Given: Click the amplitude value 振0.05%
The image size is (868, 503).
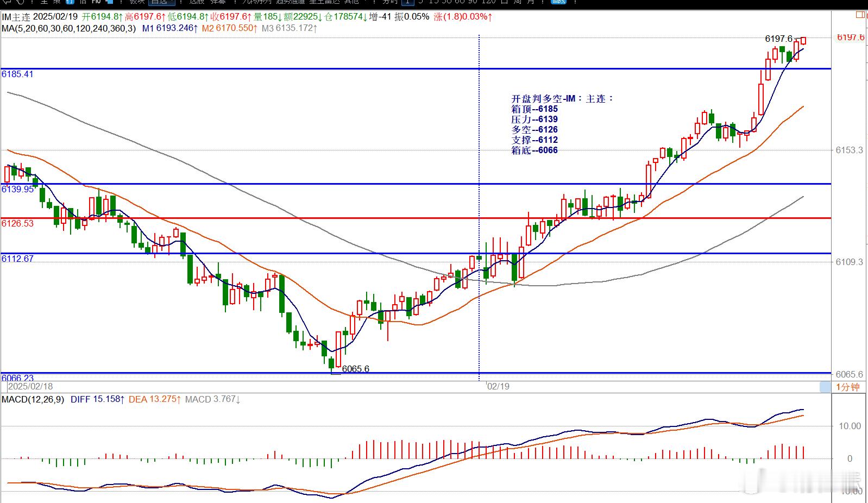Looking at the screenshot, I should [412, 17].
